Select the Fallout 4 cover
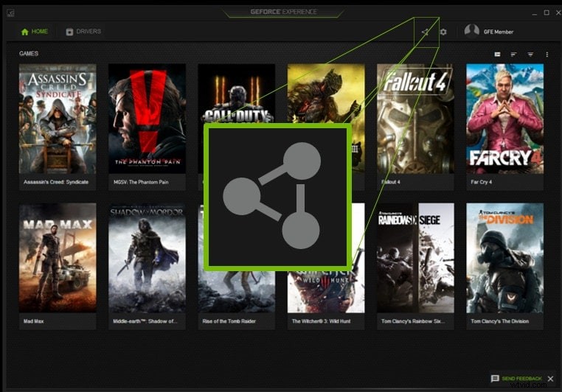This screenshot has height=392, width=562. [x=415, y=119]
